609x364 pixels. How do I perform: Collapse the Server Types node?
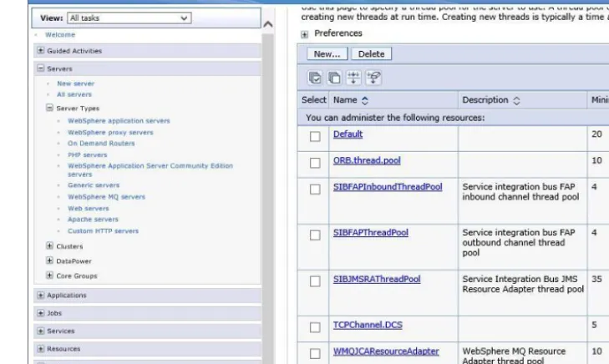(50, 108)
